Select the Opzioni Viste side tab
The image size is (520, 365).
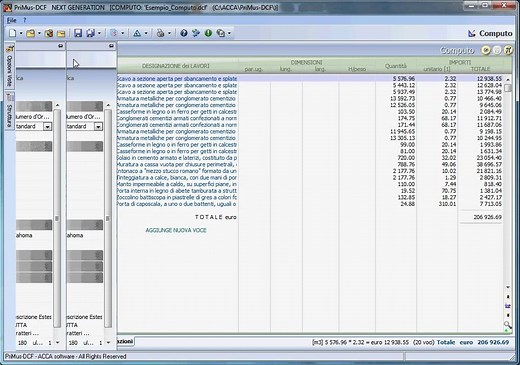tap(10, 66)
